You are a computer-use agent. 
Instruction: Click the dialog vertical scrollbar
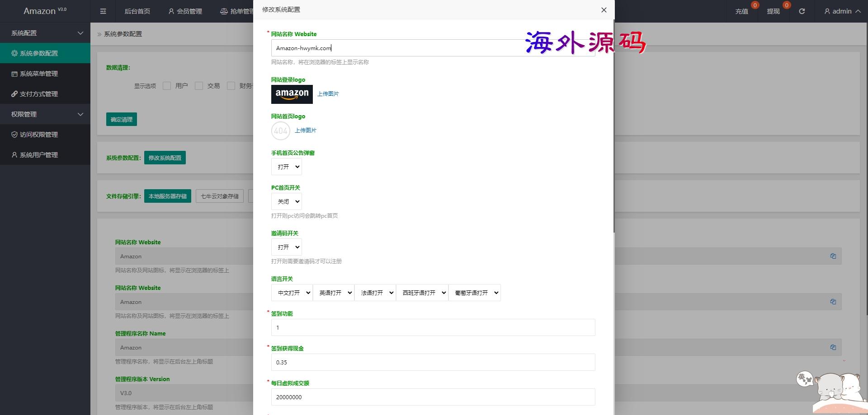point(613,126)
